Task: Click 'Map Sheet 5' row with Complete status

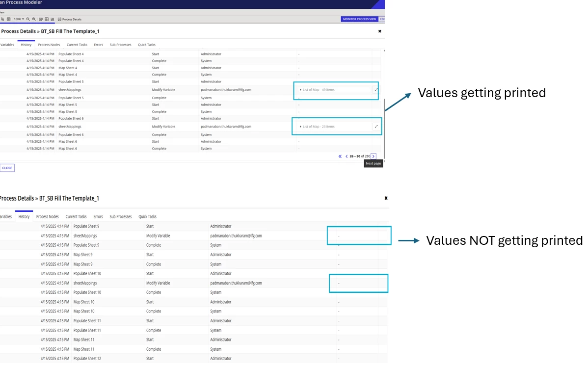Action: tap(190, 112)
